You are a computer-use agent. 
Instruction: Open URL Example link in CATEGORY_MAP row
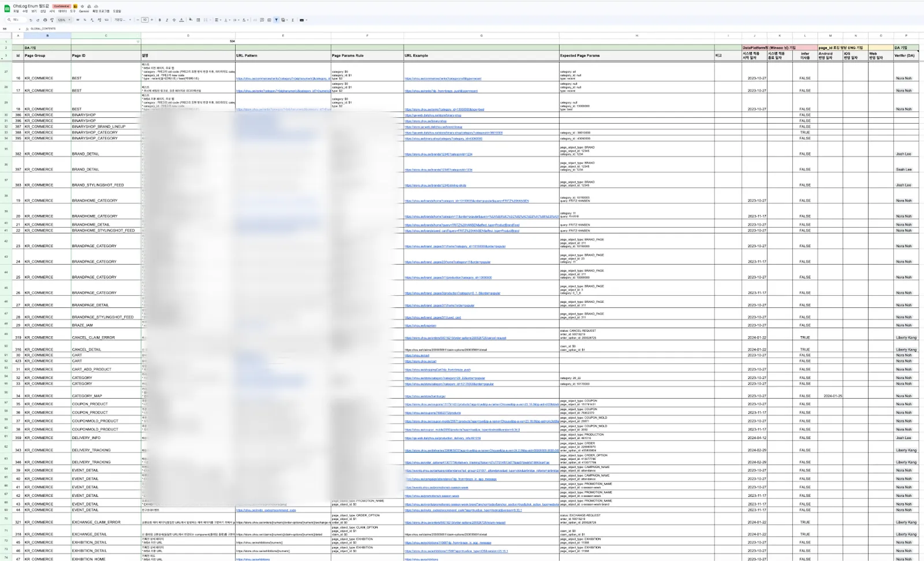point(425,396)
